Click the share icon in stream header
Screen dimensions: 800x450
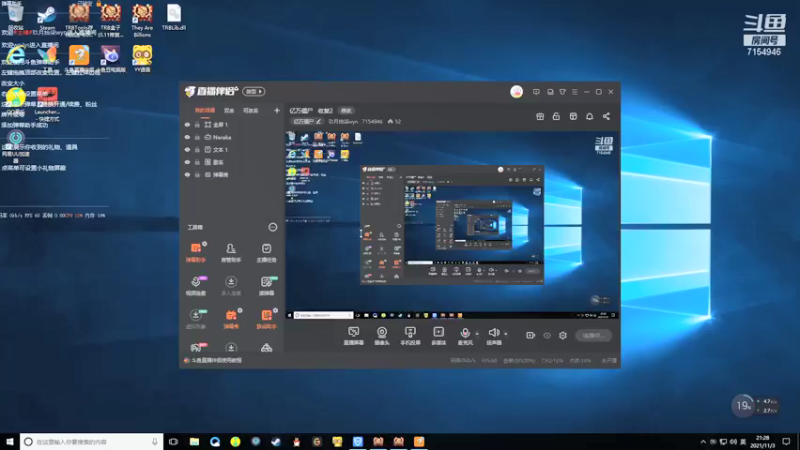click(x=606, y=116)
